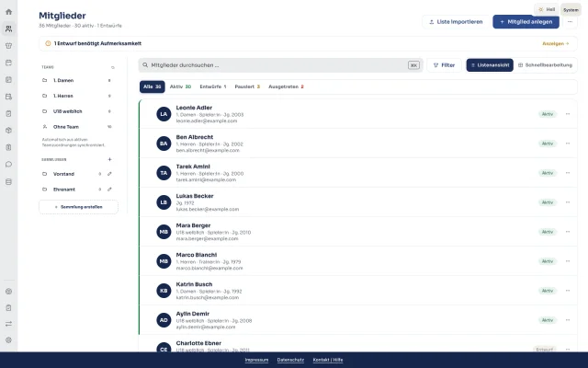Open Datenschutz footer link
Screen dimensions: 588x368
[290, 360]
